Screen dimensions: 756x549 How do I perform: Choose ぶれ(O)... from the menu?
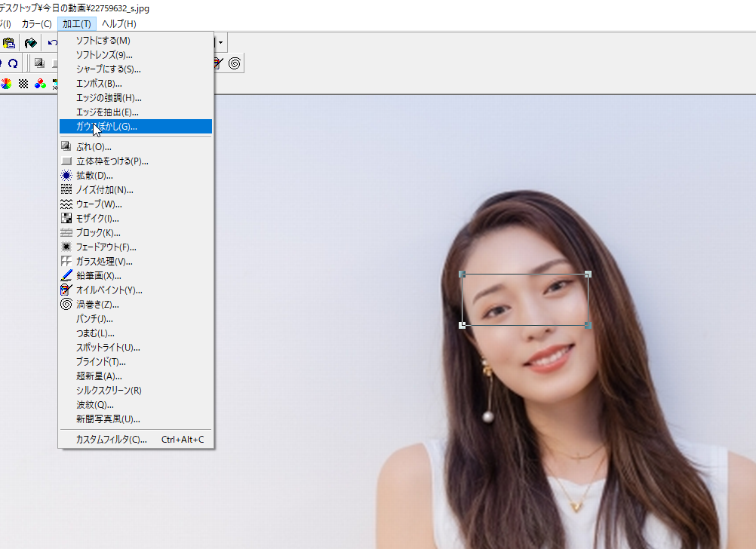[136, 147]
